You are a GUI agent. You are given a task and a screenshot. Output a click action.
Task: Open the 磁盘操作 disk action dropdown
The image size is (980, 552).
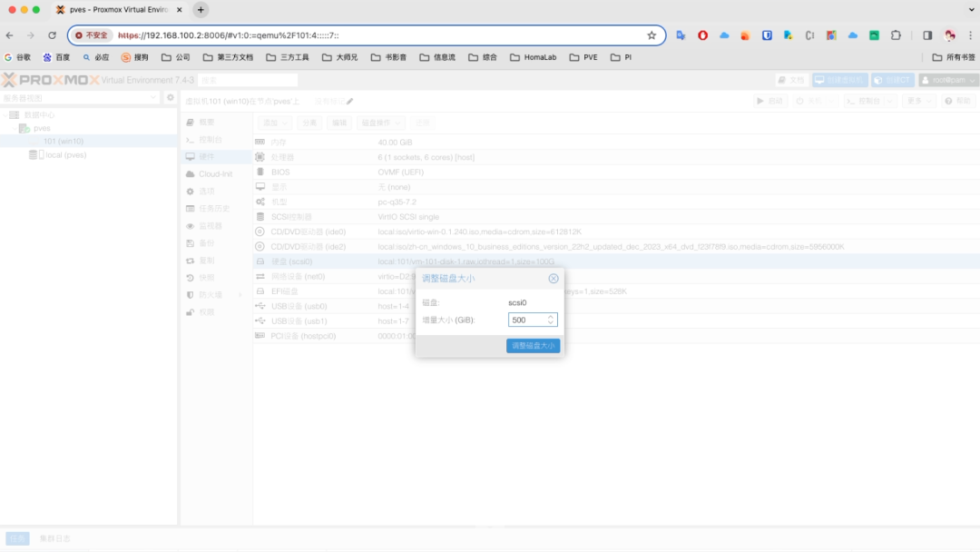[380, 123]
